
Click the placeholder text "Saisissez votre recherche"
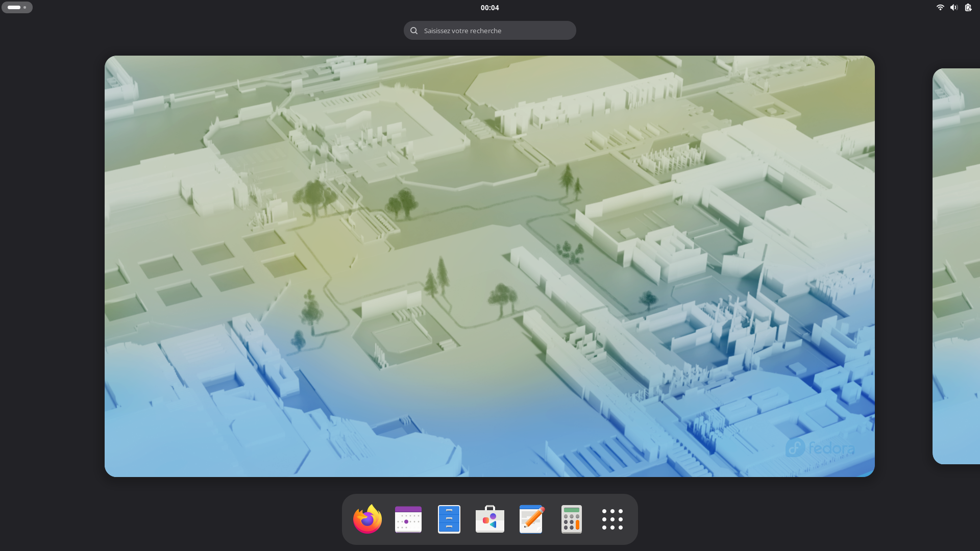(462, 31)
